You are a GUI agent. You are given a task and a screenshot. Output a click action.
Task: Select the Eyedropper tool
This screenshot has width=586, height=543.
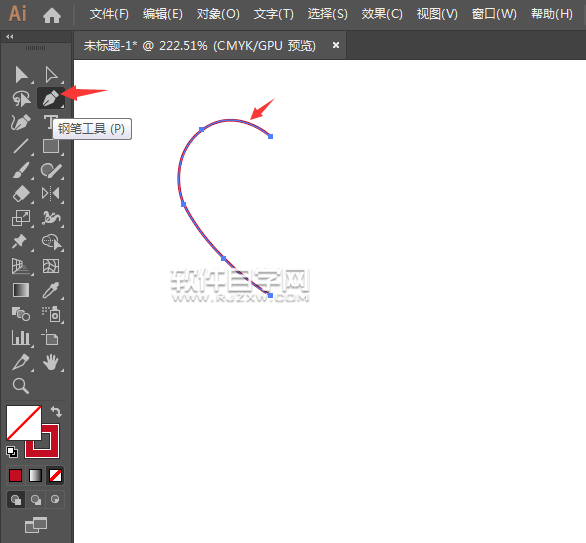click(51, 290)
